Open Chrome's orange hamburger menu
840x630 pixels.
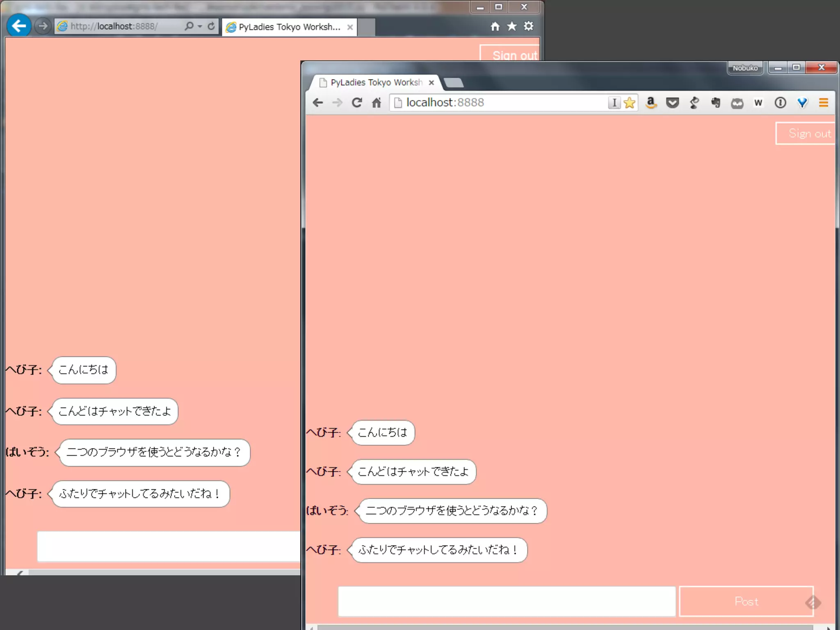(x=823, y=103)
